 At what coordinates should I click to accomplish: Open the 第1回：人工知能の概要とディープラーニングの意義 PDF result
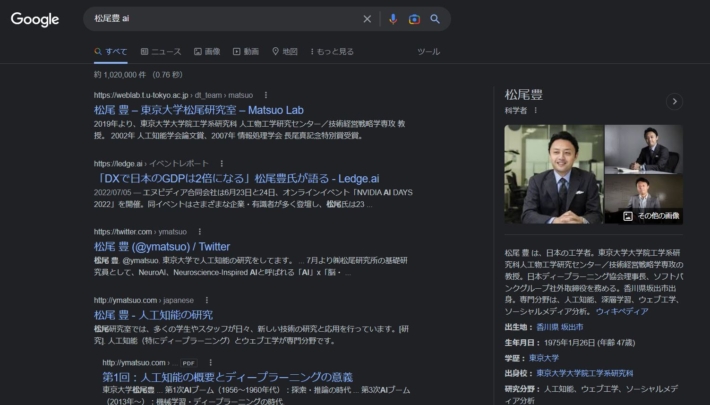[x=227, y=377]
